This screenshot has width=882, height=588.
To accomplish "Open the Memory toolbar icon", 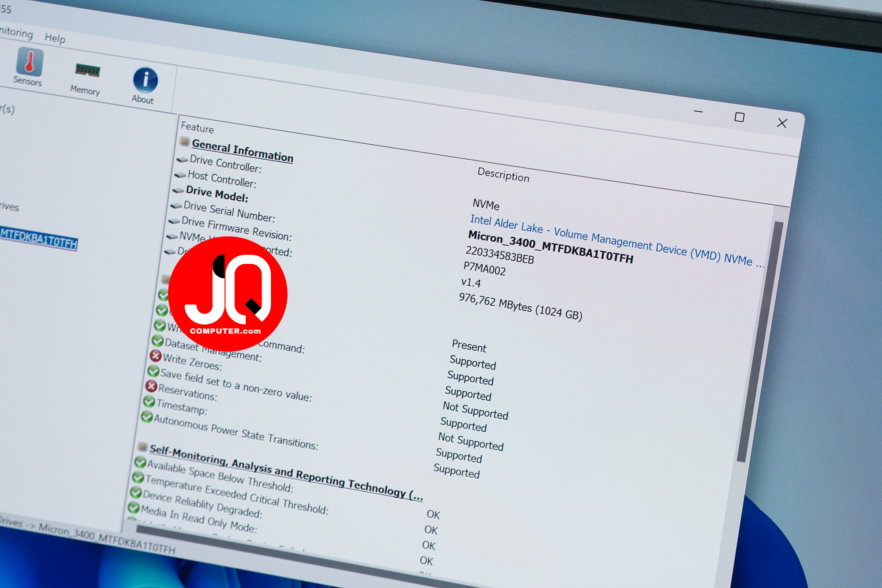I will (x=86, y=79).
